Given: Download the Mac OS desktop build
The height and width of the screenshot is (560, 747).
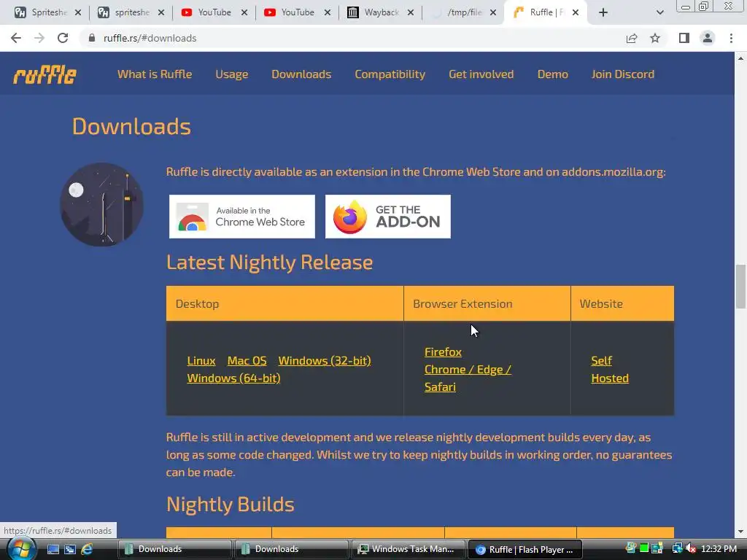Looking at the screenshot, I should click(x=247, y=361).
